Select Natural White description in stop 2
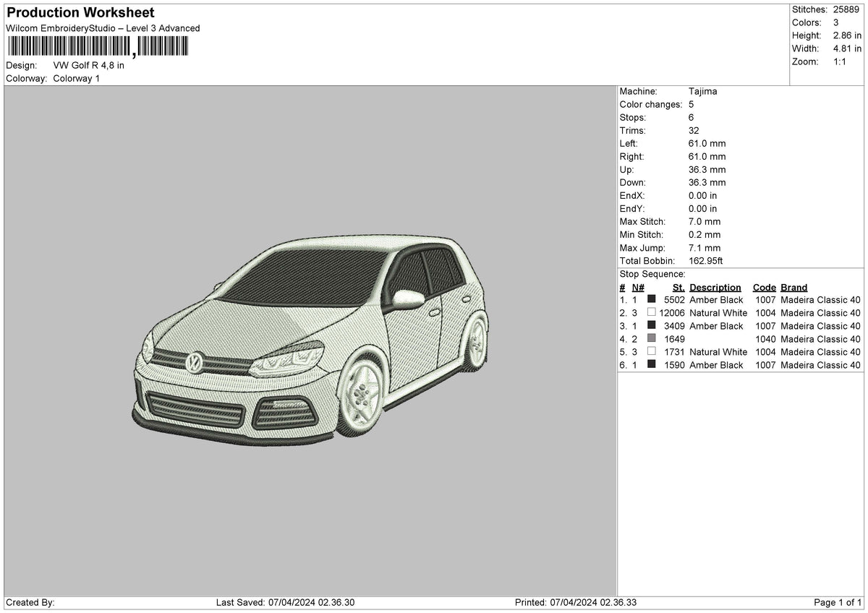 click(x=718, y=313)
